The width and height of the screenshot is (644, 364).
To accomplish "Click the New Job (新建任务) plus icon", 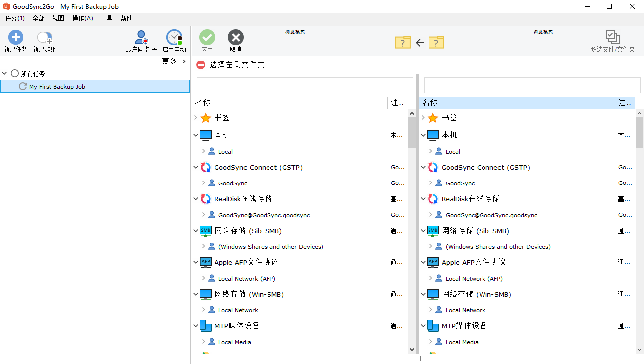I will coord(15,38).
